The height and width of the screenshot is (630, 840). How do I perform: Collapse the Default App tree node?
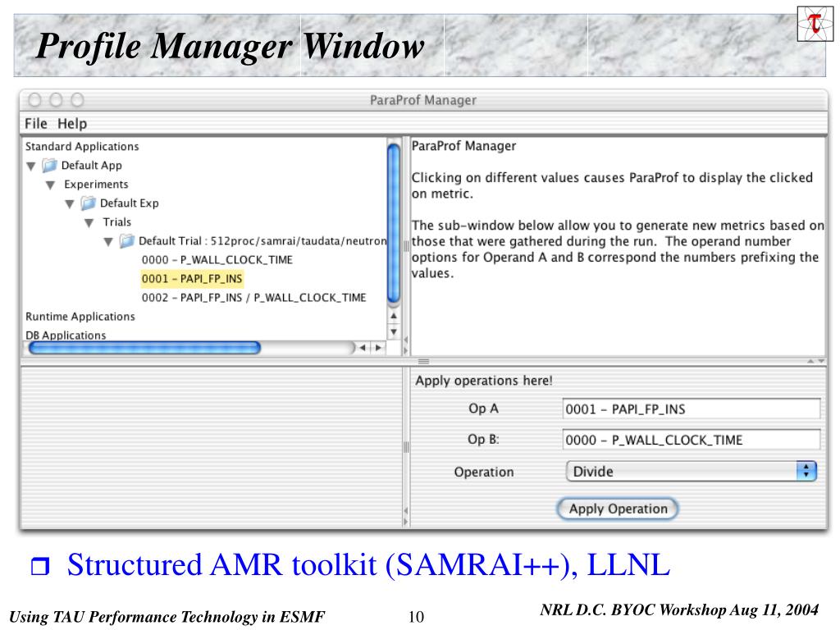[31, 166]
